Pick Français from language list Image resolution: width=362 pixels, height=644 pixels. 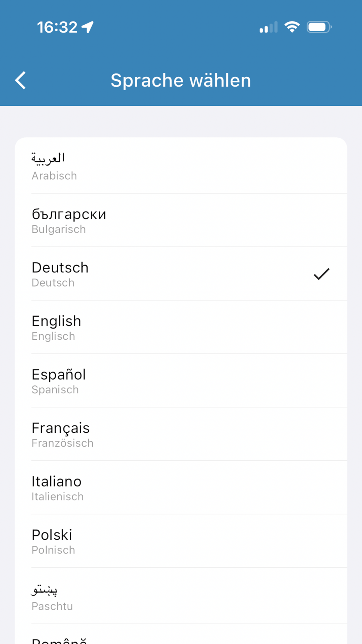[x=181, y=434]
